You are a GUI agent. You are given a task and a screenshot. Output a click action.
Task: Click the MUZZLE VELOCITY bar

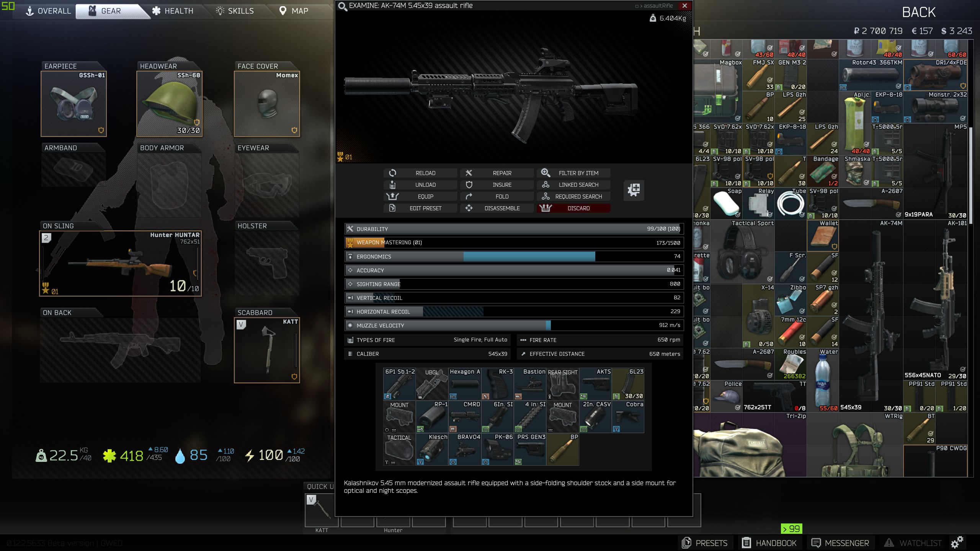[x=514, y=325]
